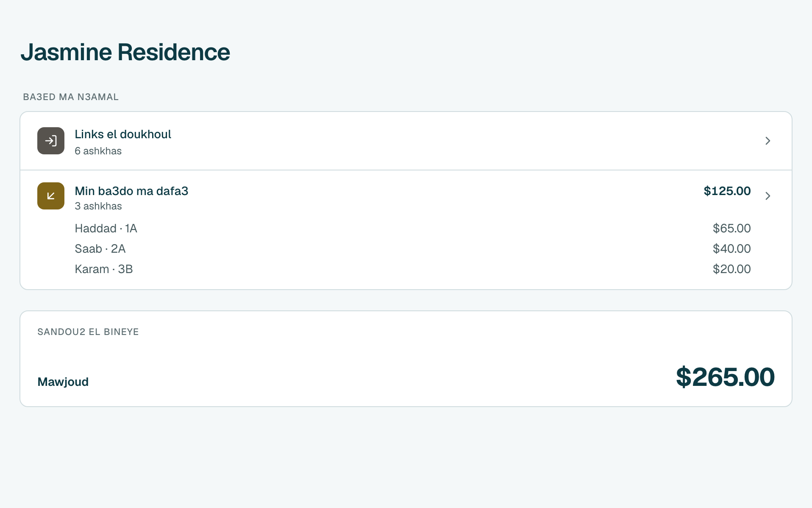This screenshot has width=812, height=508.
Task: Click the BA3ED MA N3AMAL section label
Action: (x=71, y=97)
